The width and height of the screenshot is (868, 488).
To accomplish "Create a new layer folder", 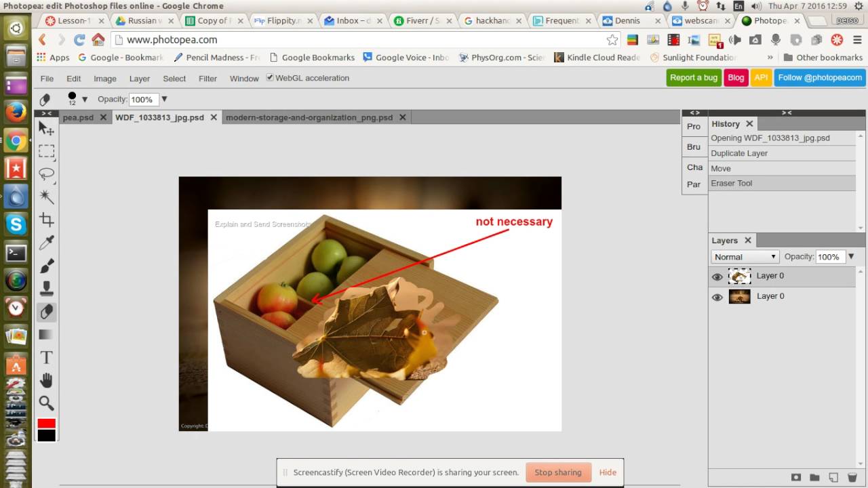I will click(814, 478).
